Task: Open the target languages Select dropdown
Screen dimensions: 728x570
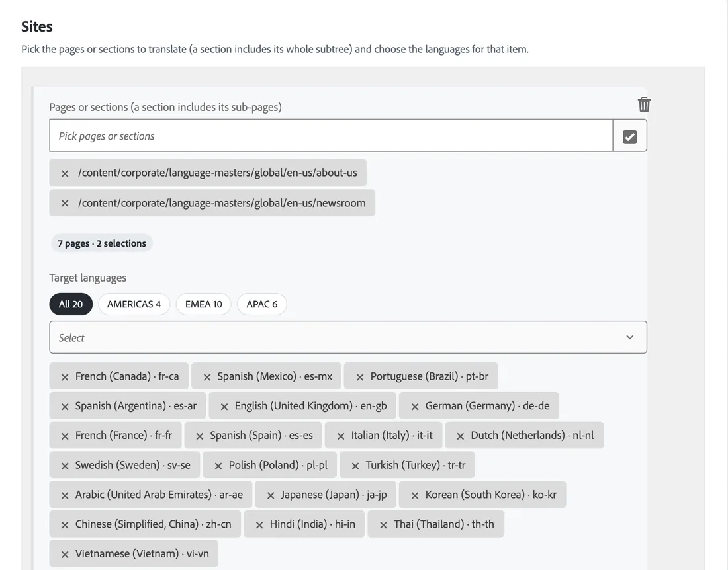Action: [348, 337]
